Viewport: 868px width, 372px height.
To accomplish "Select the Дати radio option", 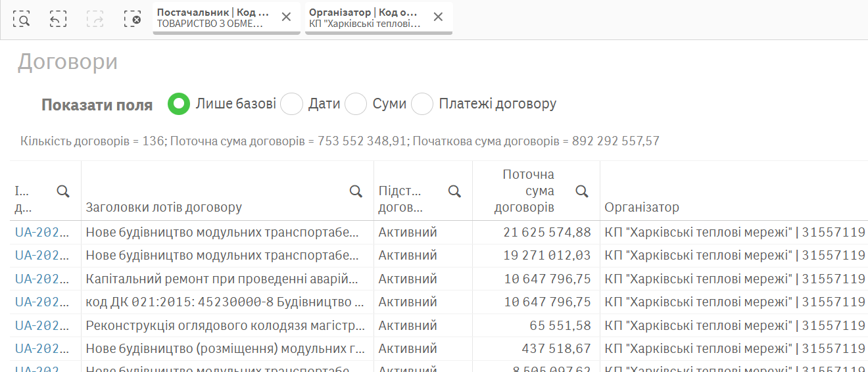I will coord(291,104).
